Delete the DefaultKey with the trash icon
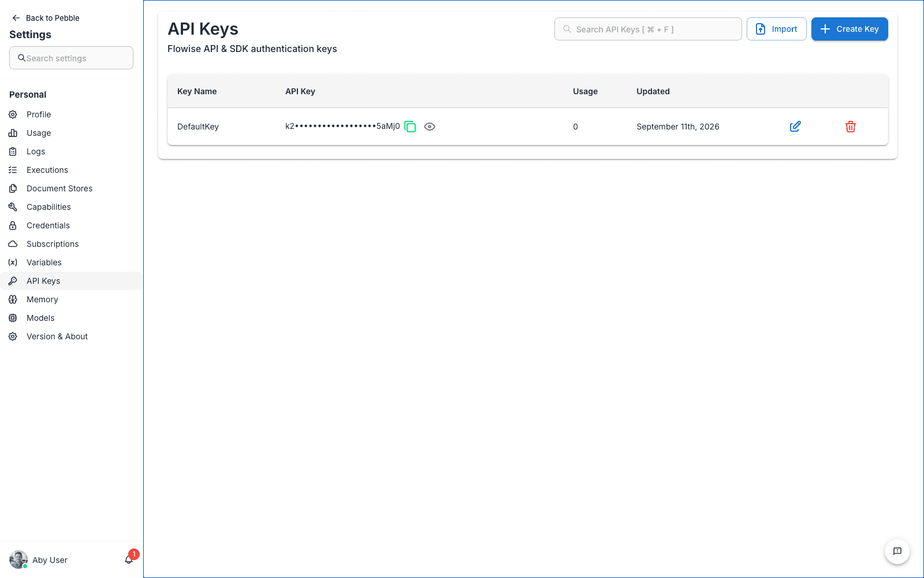Screen dimensions: 924x578 (851, 127)
